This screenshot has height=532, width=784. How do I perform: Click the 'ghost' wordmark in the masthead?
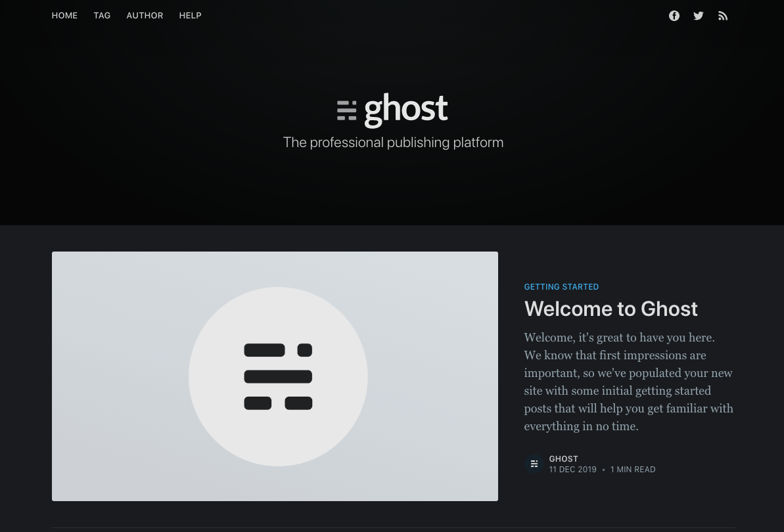point(405,110)
